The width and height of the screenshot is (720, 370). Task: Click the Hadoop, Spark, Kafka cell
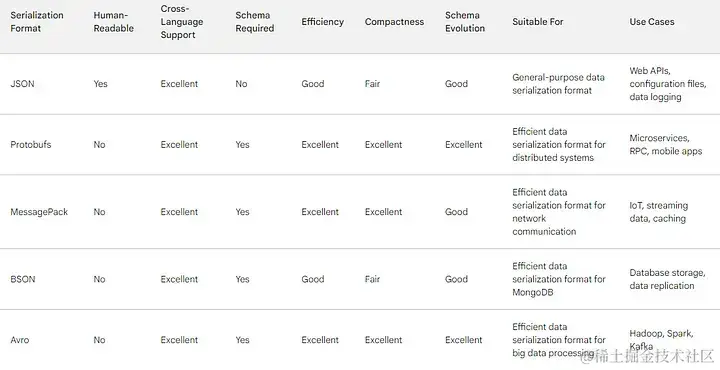coord(661,340)
